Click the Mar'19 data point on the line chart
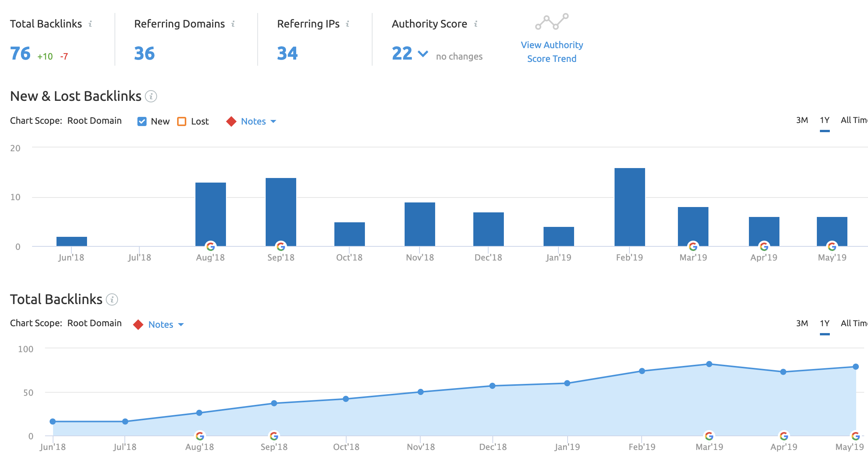The width and height of the screenshot is (868, 466). point(709,364)
